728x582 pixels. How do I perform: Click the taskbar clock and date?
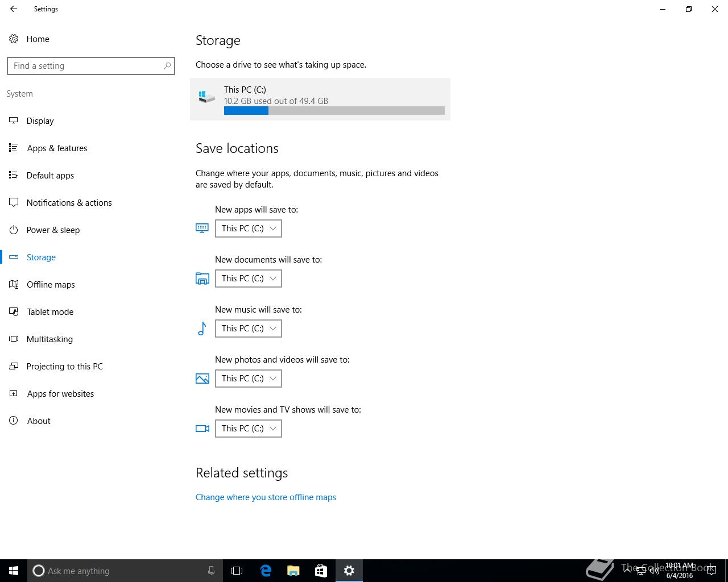point(680,571)
